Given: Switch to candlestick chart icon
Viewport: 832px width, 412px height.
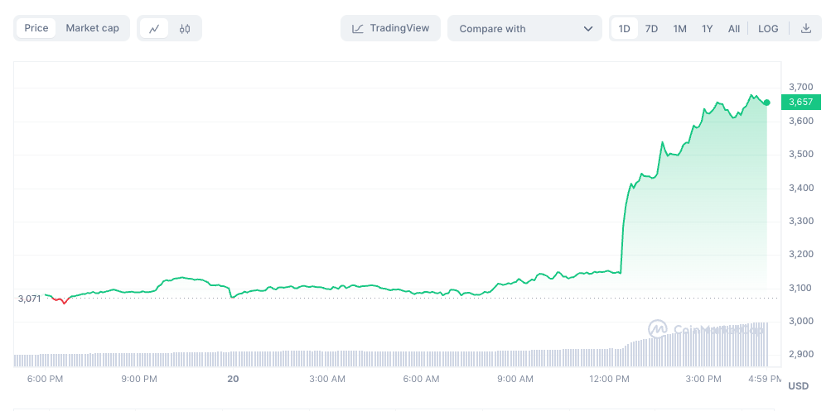Looking at the screenshot, I should click(185, 29).
